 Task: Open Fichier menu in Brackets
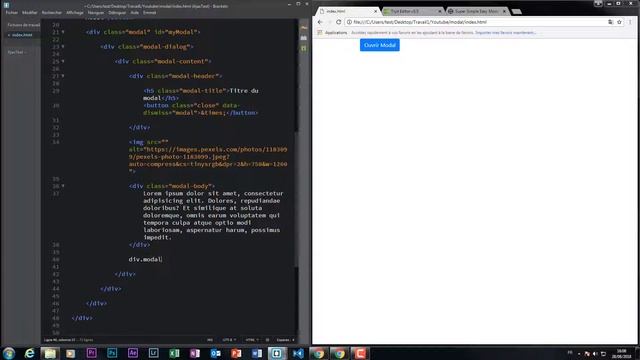pos(12,13)
